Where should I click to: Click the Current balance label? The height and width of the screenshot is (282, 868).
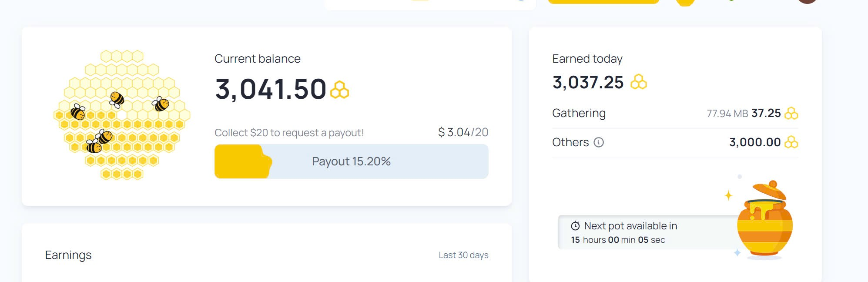point(258,59)
